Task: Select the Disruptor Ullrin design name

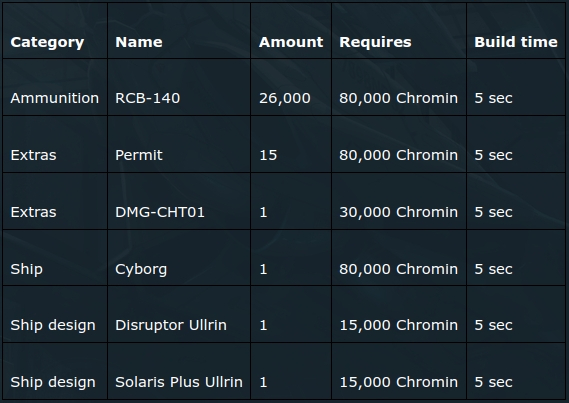Action: click(171, 325)
